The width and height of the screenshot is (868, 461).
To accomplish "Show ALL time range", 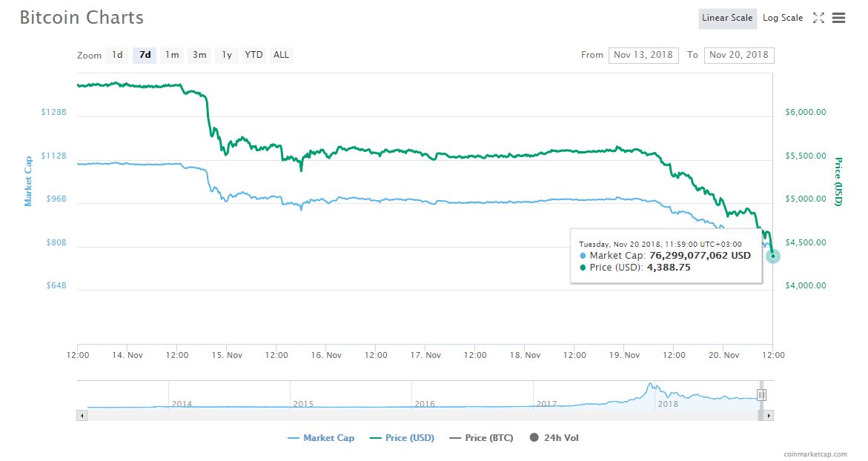I will (281, 55).
